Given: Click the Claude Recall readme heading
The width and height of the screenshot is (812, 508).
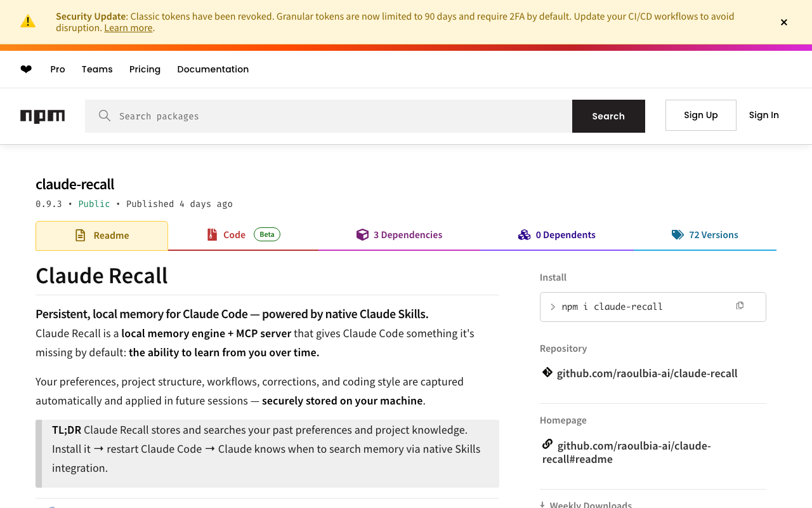Looking at the screenshot, I should tap(101, 276).
